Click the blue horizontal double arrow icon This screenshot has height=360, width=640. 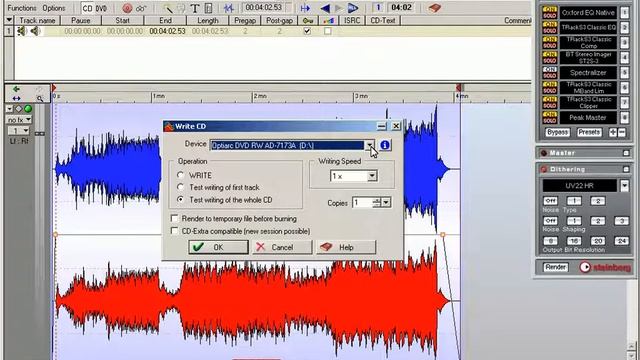click(x=16, y=98)
